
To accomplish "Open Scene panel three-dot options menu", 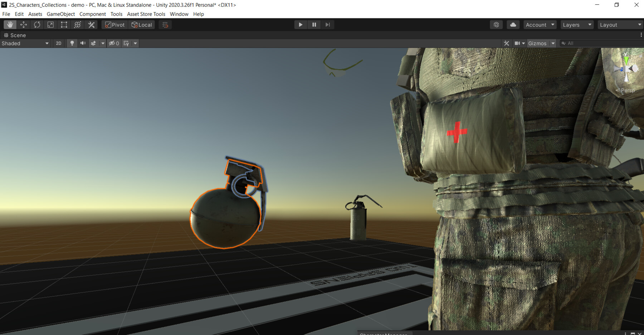I will click(x=641, y=35).
